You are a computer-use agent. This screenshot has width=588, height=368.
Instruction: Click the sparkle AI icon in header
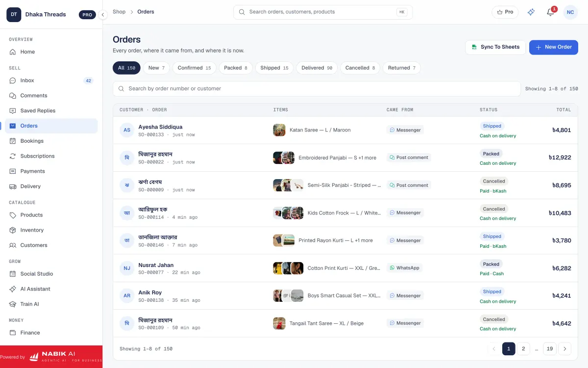531,12
